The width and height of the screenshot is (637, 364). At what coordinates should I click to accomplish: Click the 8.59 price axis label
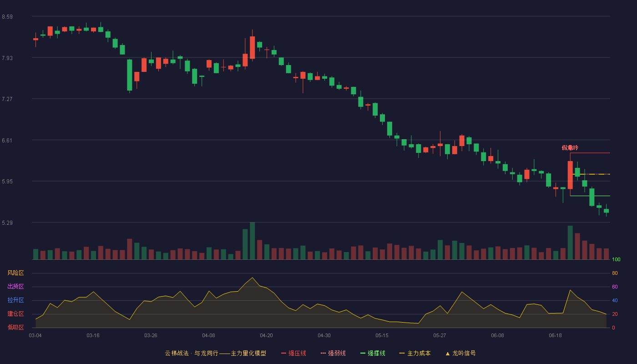7,17
